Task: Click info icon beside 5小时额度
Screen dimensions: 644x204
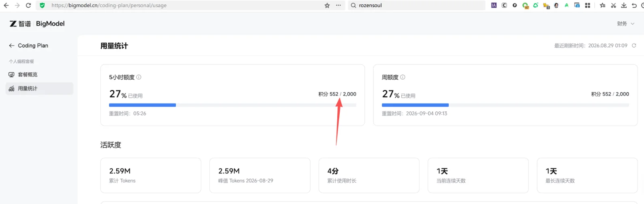Action: (x=139, y=77)
